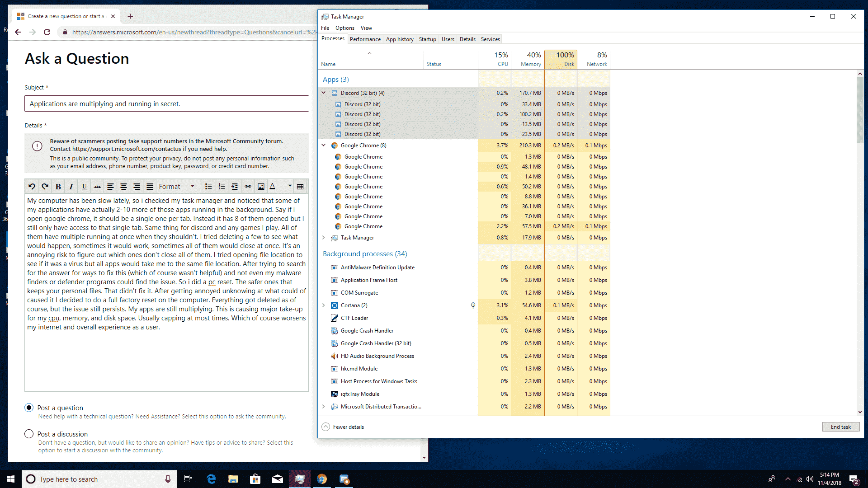Insert a hyperlink in the question

[248, 187]
